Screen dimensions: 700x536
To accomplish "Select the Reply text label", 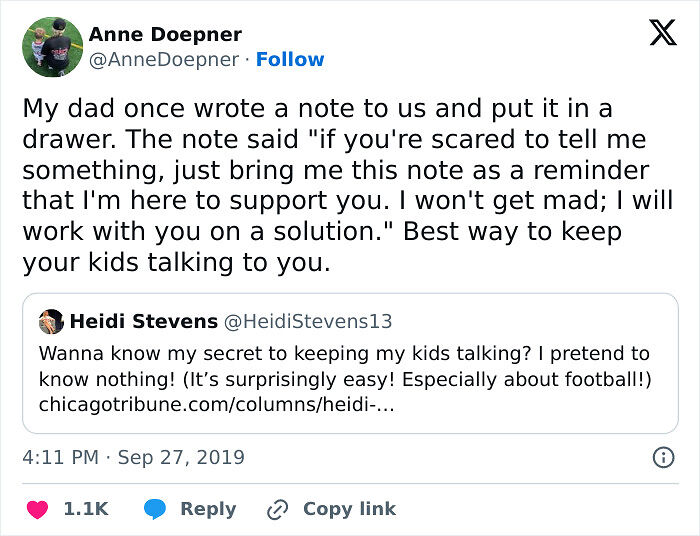I will 208,509.
